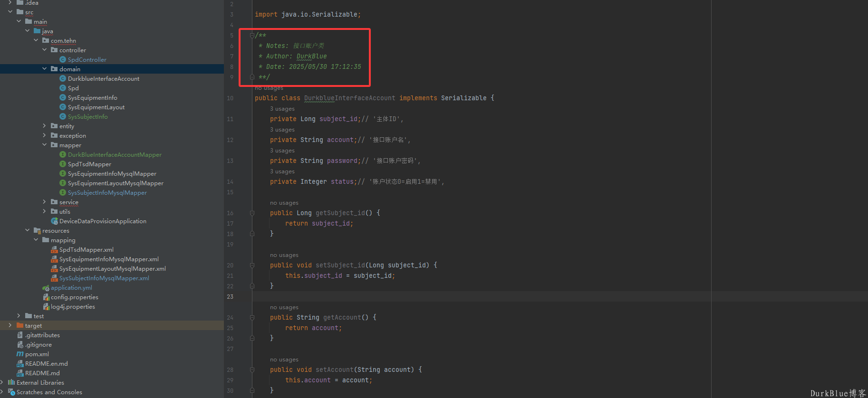
Task: Fold the setSubject_id method at line 20
Action: click(252, 265)
